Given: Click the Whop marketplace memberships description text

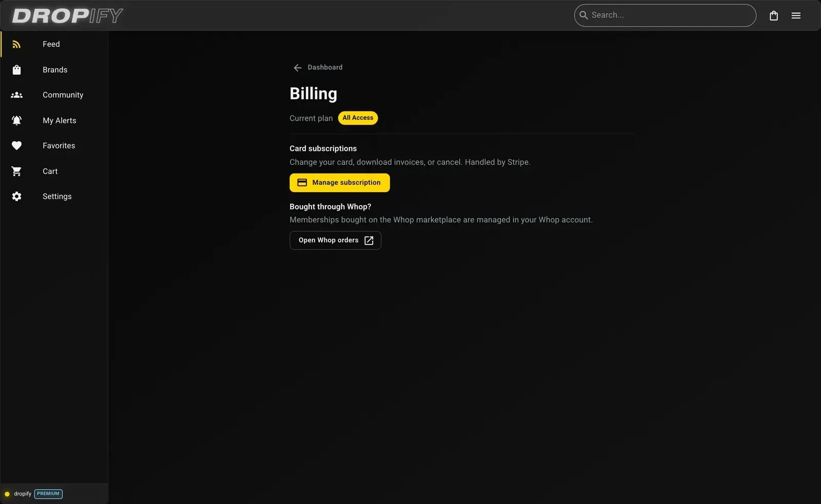Looking at the screenshot, I should tap(441, 220).
